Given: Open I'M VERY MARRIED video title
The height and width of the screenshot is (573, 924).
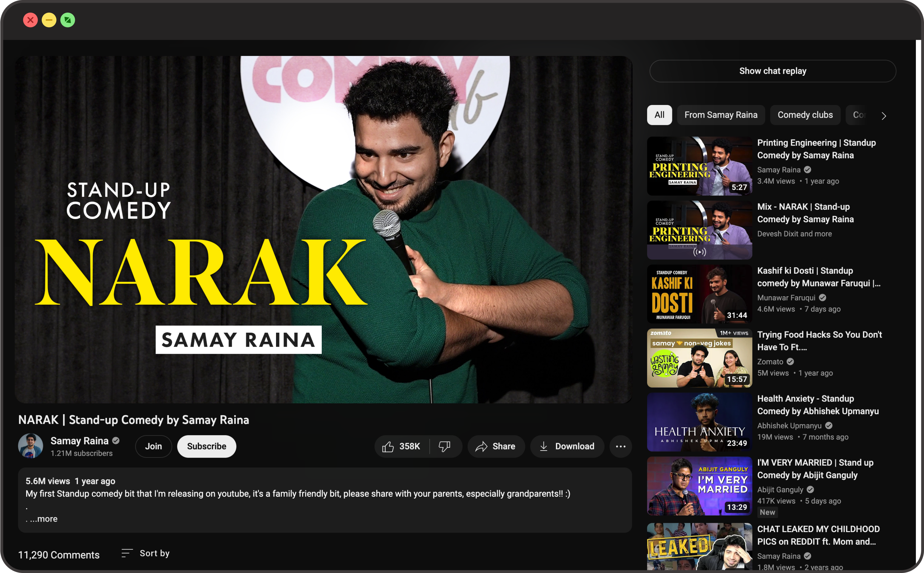Looking at the screenshot, I should click(815, 469).
